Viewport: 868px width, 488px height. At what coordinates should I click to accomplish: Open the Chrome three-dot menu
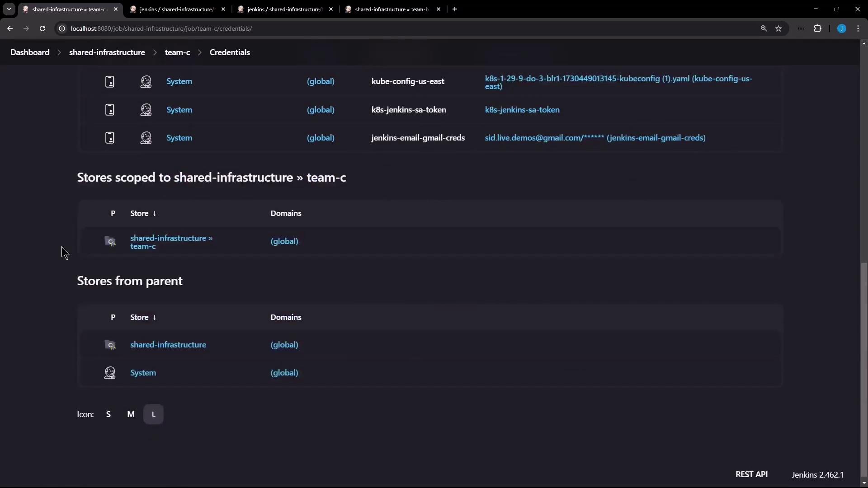(x=858, y=28)
